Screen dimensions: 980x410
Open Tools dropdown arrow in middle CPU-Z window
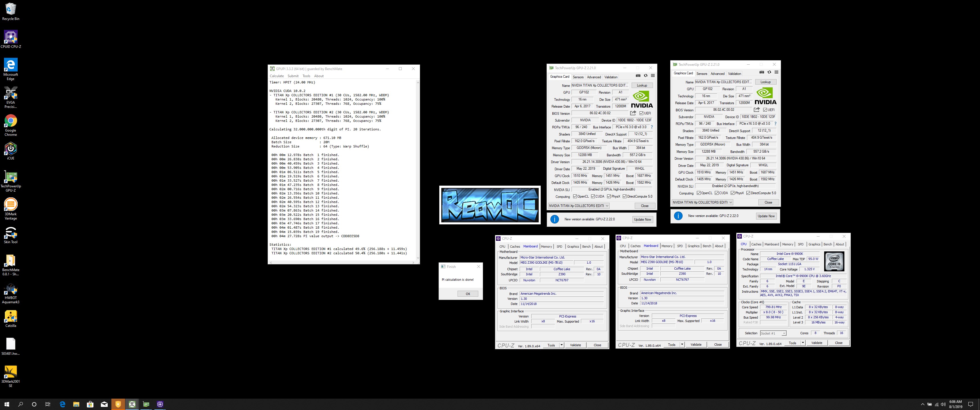pos(682,345)
